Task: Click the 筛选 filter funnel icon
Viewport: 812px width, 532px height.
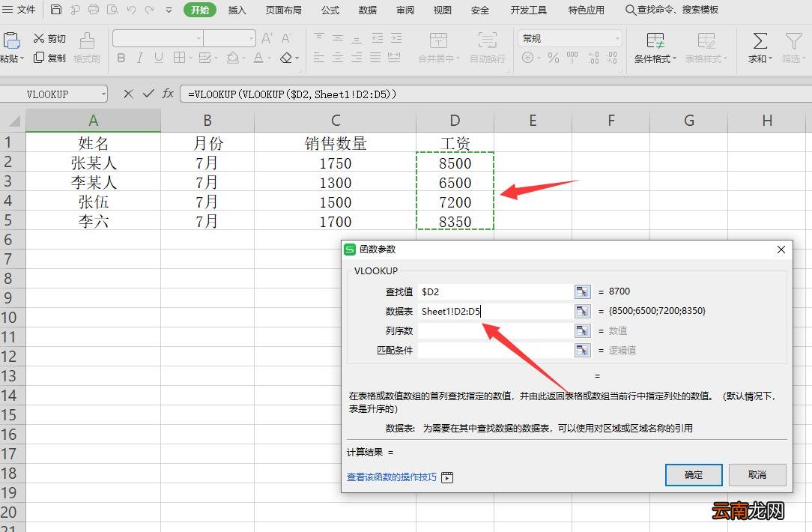Action: tap(793, 41)
